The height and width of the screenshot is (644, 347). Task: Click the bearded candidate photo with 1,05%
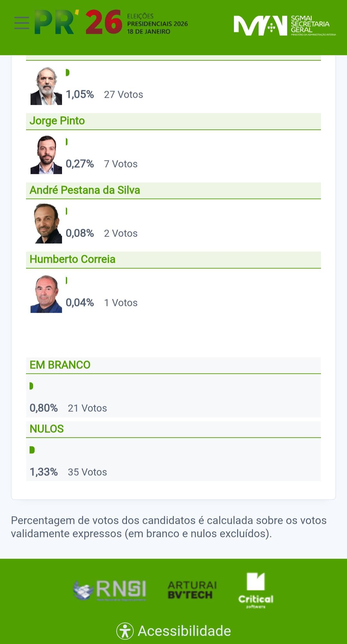point(46,86)
